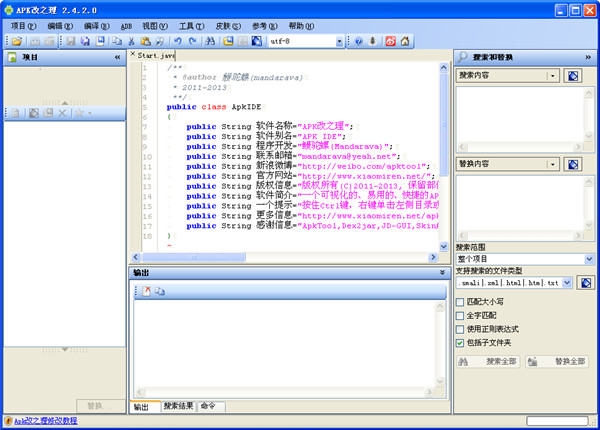This screenshot has height=430, width=600.
Task: Click the yellow window icon after binoculars
Action: (x=228, y=41)
